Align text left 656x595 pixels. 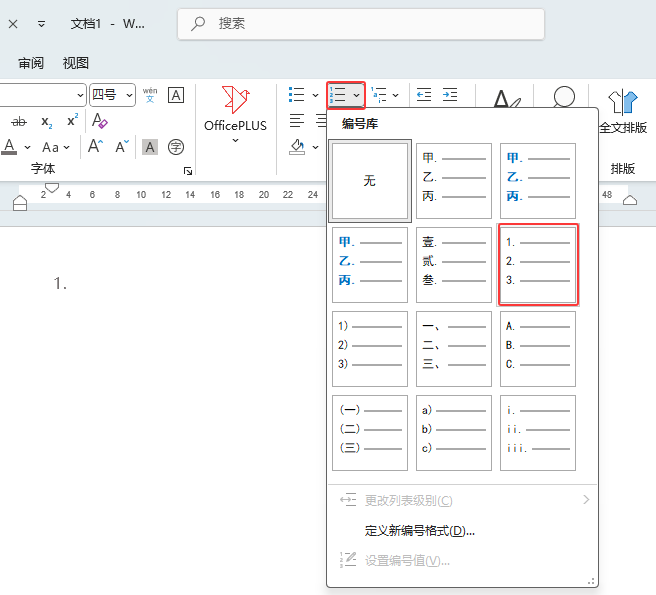297,121
